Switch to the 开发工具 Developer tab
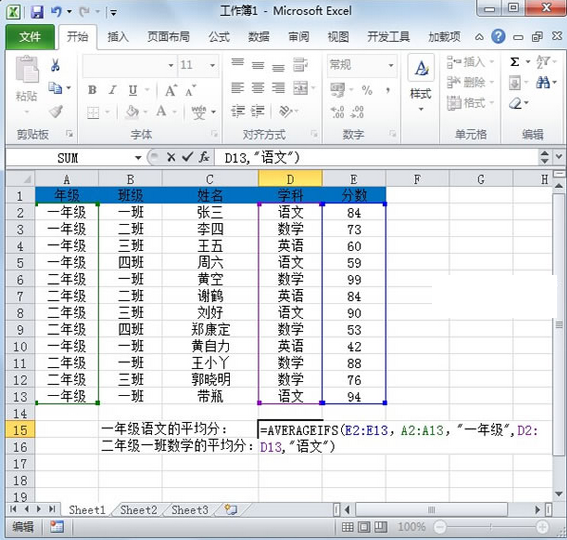Screen dimensions: 567x540 click(x=388, y=37)
